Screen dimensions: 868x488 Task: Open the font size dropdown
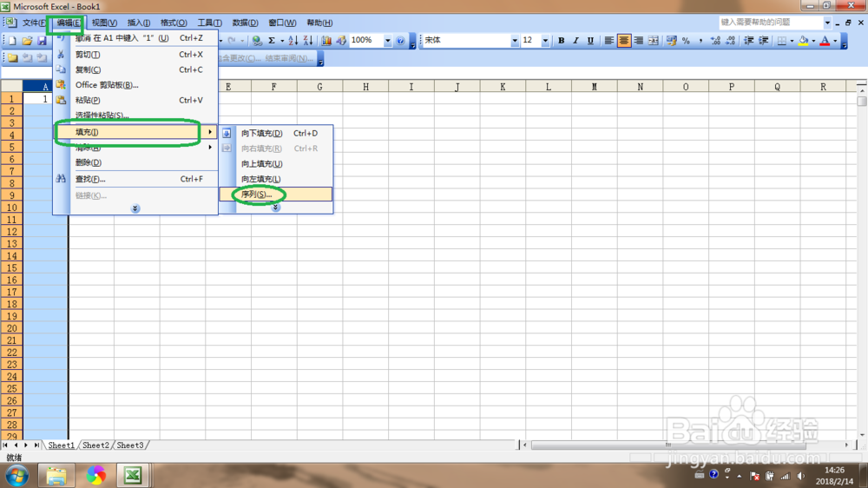[x=545, y=41]
